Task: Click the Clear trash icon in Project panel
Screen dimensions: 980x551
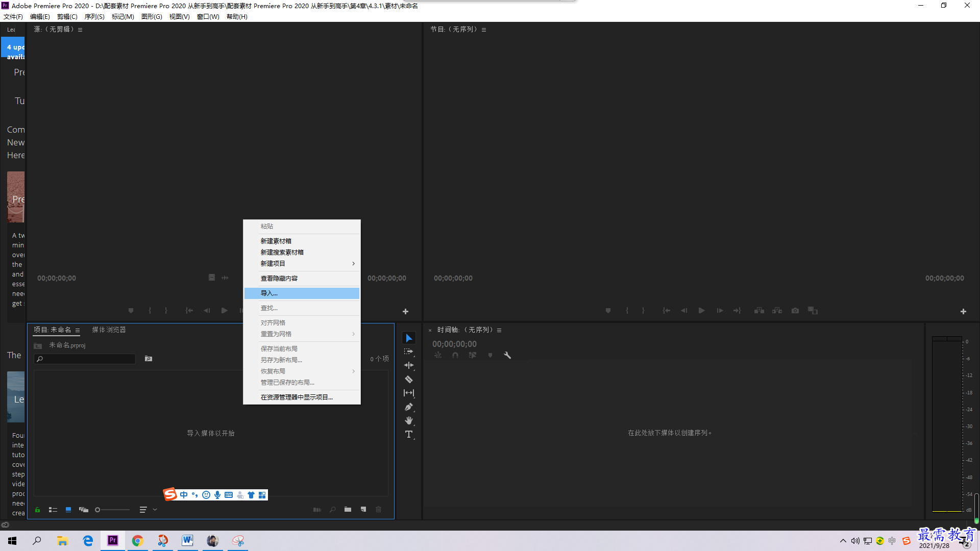Action: (379, 509)
